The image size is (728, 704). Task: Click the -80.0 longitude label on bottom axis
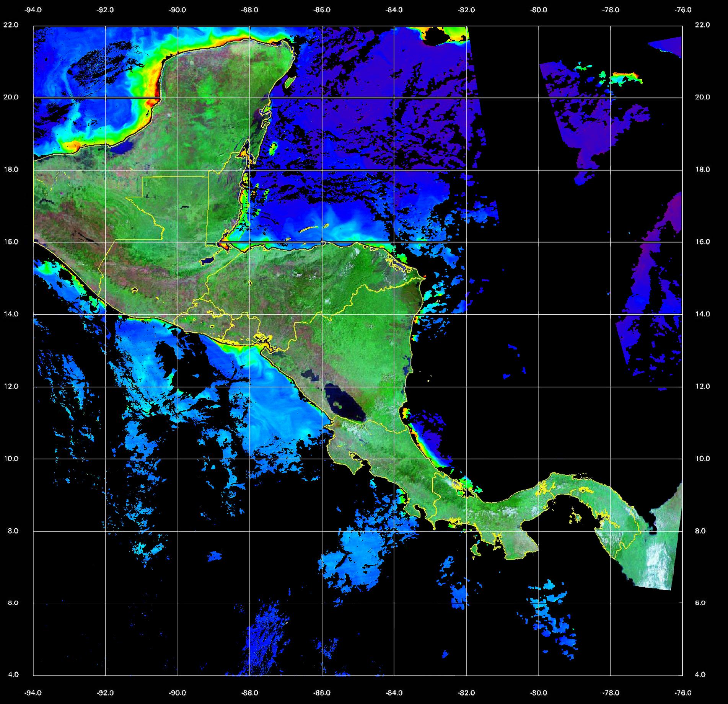pyautogui.click(x=538, y=693)
